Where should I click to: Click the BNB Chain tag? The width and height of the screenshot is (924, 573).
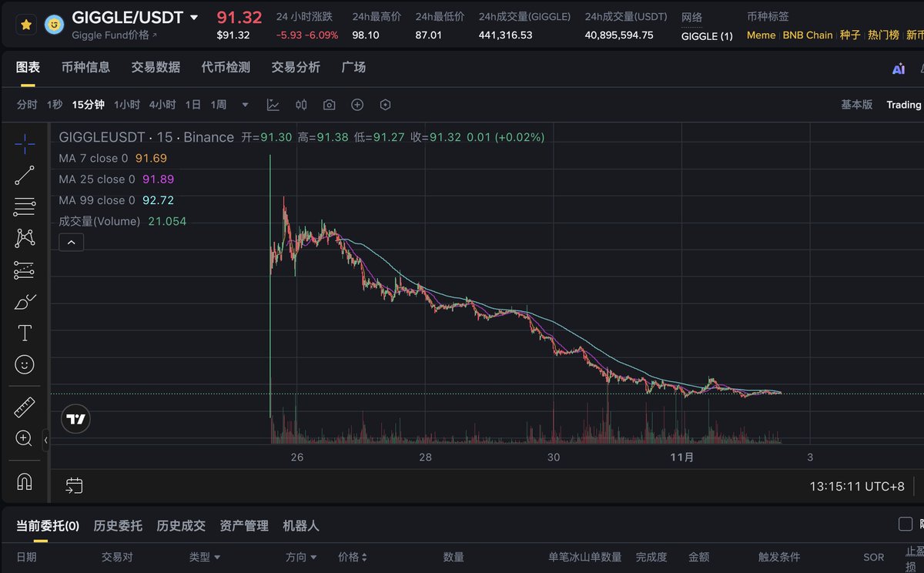(808, 35)
